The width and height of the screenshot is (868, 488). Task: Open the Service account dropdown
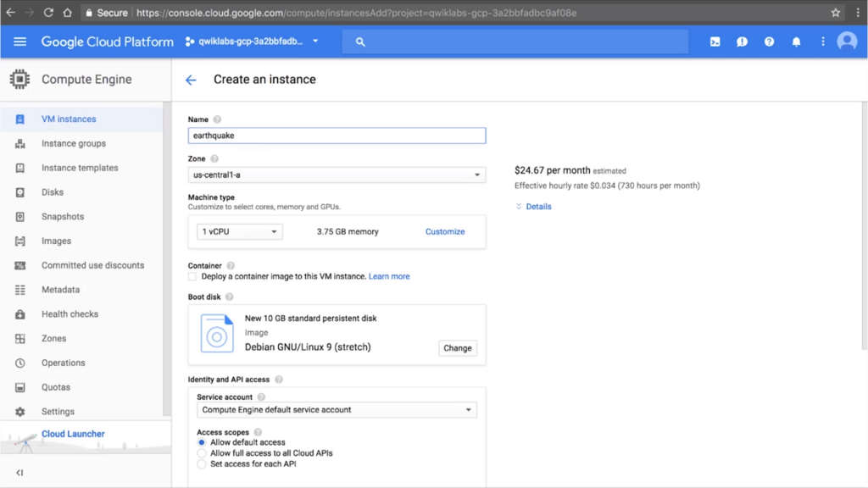coord(337,410)
